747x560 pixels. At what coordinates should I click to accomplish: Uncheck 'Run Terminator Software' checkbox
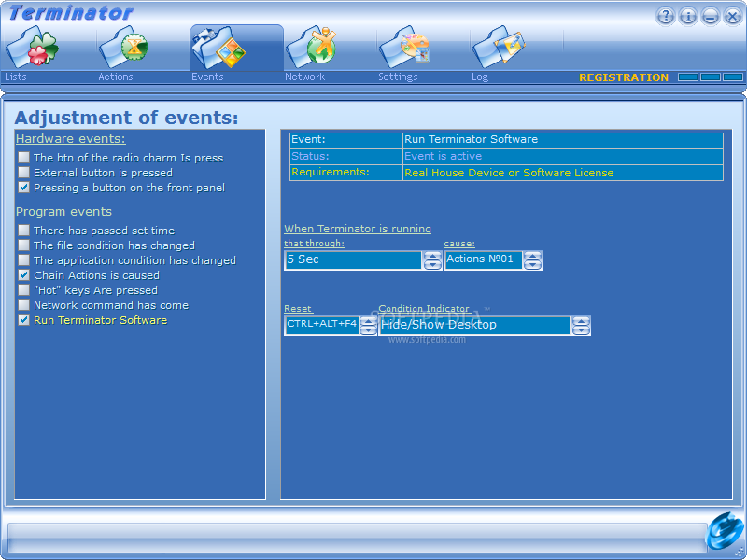click(24, 319)
